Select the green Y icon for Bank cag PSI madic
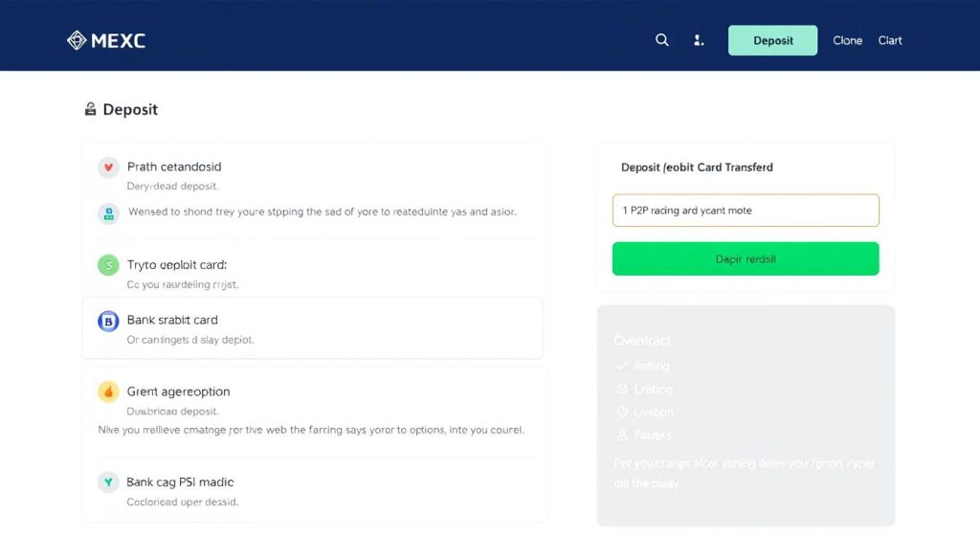Image resolution: width=980 pixels, height=560 pixels. click(108, 482)
